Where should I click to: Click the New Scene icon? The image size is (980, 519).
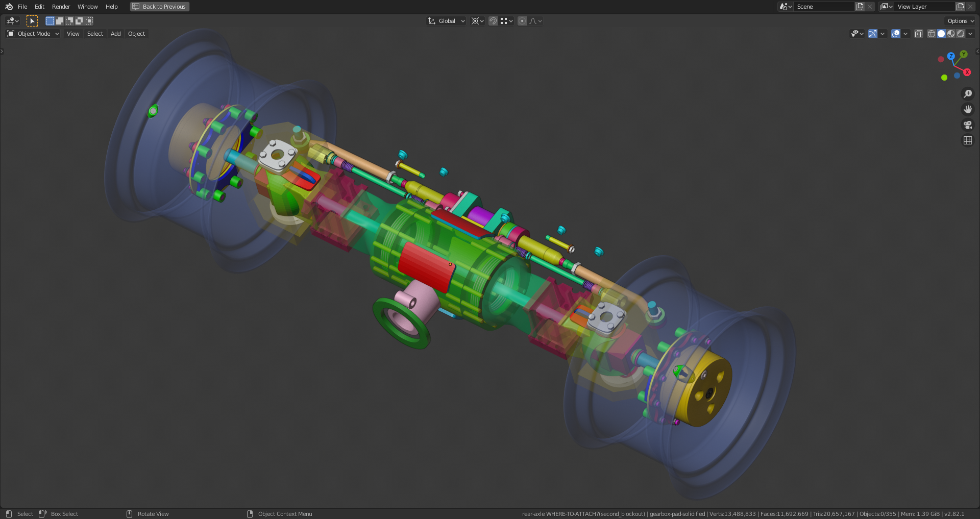(860, 7)
